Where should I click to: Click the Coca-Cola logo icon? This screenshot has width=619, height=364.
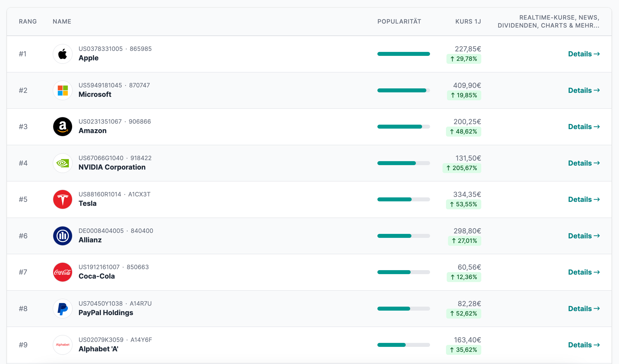[63, 272]
